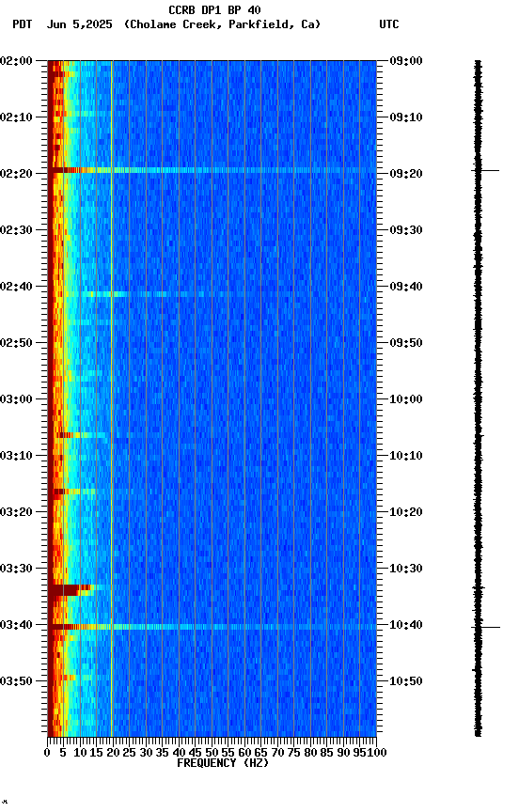Click the frequency axis label 20
This screenshot has width=519, height=812.
(x=113, y=753)
